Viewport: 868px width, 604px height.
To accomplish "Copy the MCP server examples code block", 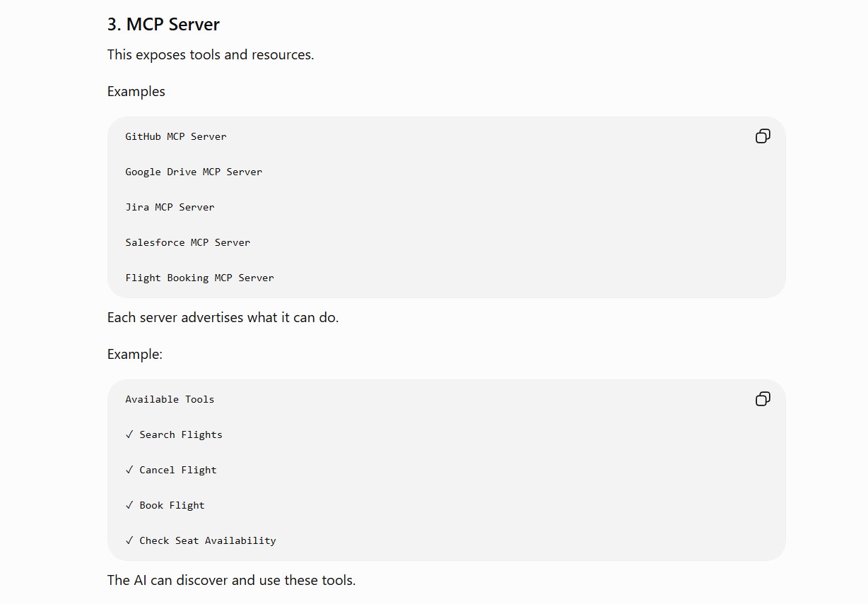I will (763, 136).
